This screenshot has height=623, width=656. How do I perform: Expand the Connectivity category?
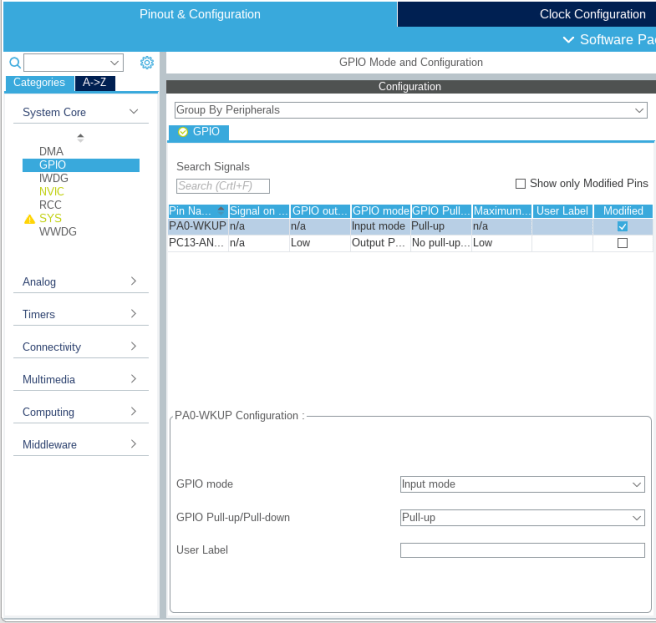tap(80, 347)
